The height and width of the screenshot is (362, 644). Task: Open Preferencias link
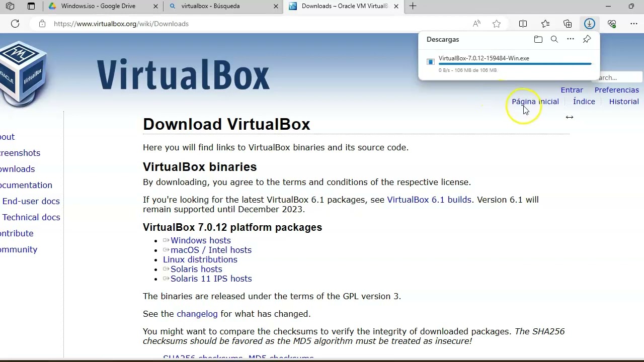pos(616,90)
